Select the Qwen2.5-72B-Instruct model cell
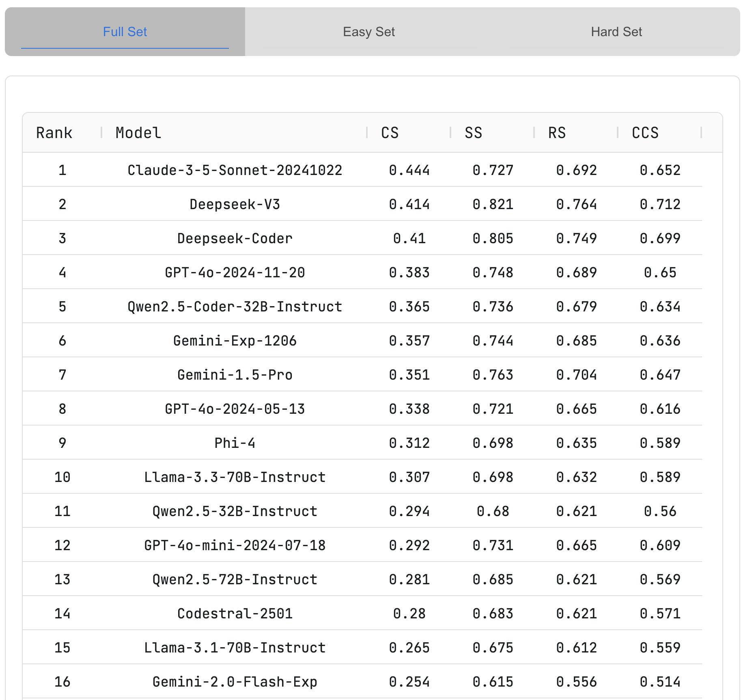The width and height of the screenshot is (754, 700). 235,579
